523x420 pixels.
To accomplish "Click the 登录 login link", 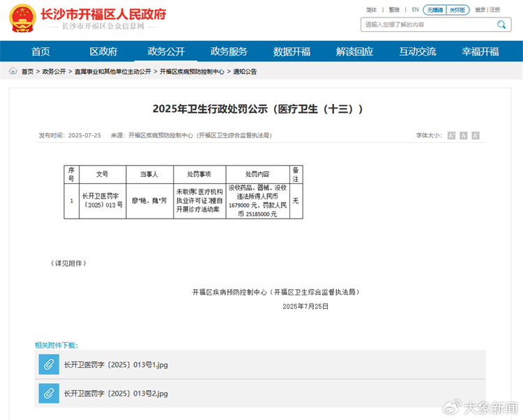I will tap(480, 10).
